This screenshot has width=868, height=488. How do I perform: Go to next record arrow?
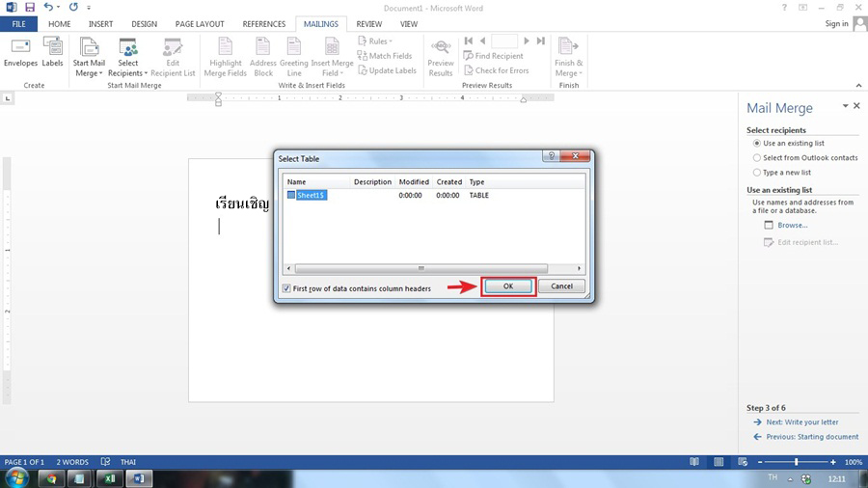pyautogui.click(x=527, y=41)
